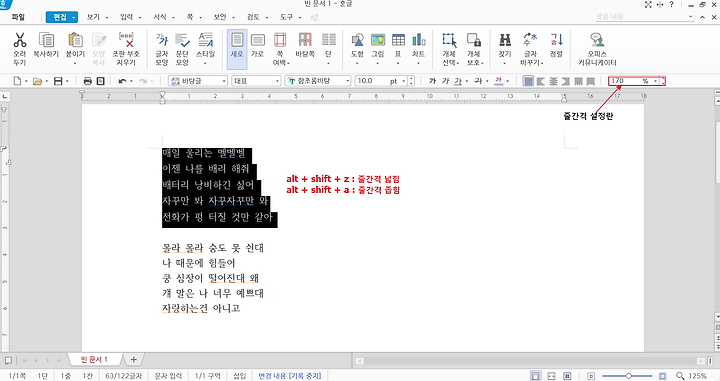Screen dimensions: 720x381
Task: Toggle Underline (밑줄 가) formatting
Action: (x=458, y=81)
